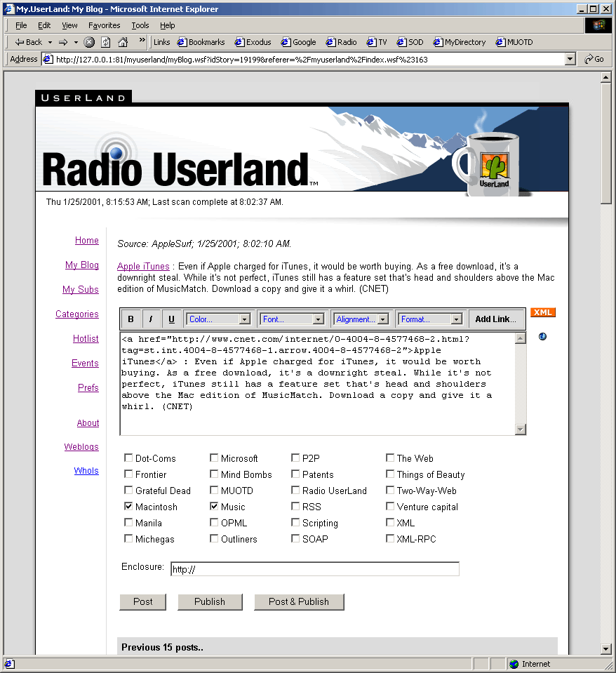
Task: Check the Radio UserLand category checkbox
Action: coord(295,491)
